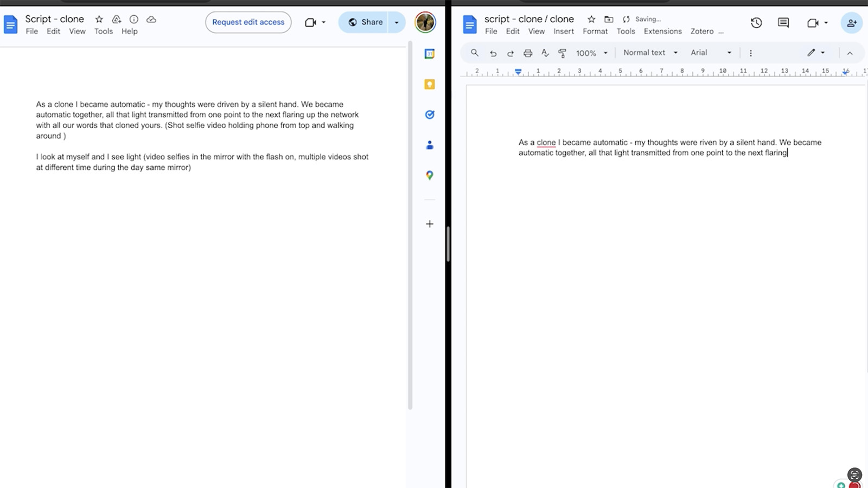Viewport: 868px width, 488px height.
Task: Open the comments panel icon
Action: pos(783,23)
